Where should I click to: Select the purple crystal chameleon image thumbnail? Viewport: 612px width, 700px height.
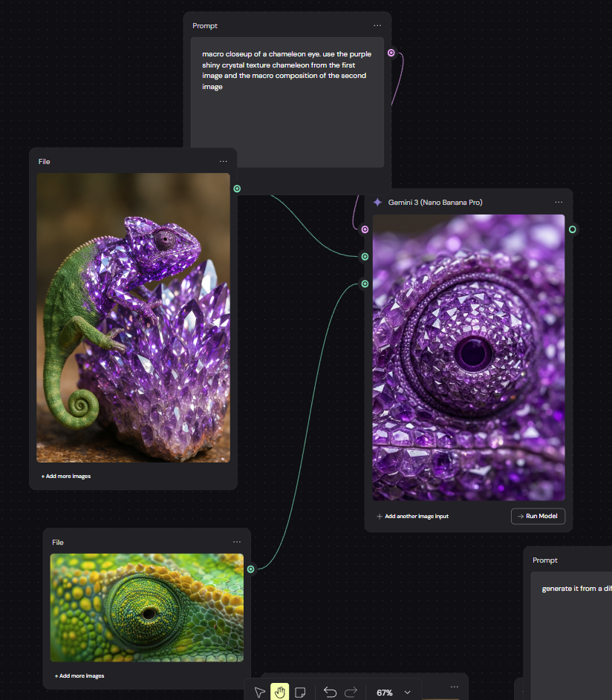click(x=133, y=318)
